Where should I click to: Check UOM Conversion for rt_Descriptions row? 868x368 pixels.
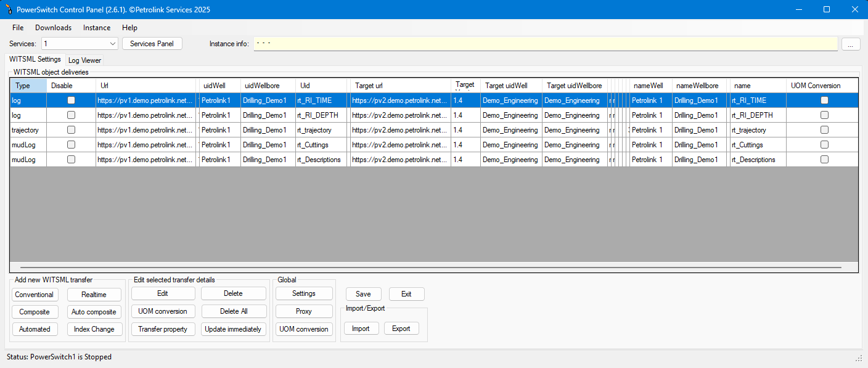coord(824,160)
